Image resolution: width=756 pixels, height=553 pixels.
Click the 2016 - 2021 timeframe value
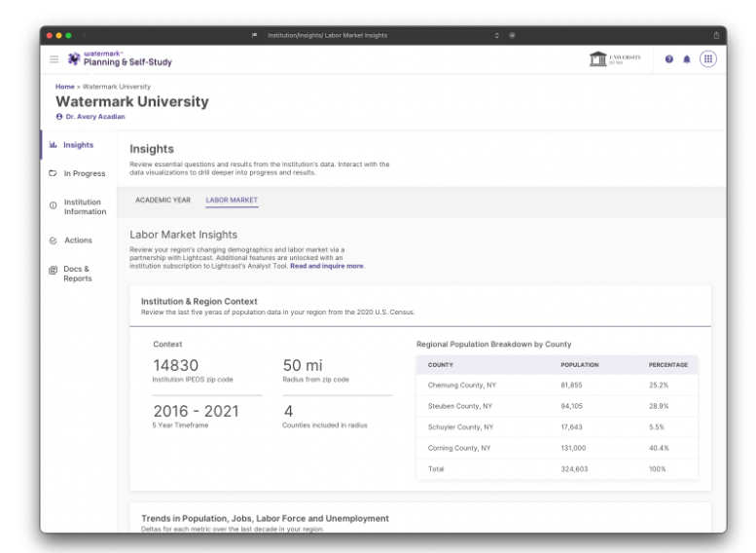tap(196, 411)
